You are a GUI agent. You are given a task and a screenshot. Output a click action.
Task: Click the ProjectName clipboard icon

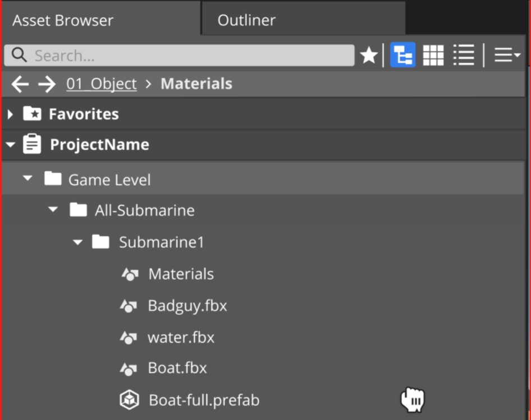click(x=32, y=144)
